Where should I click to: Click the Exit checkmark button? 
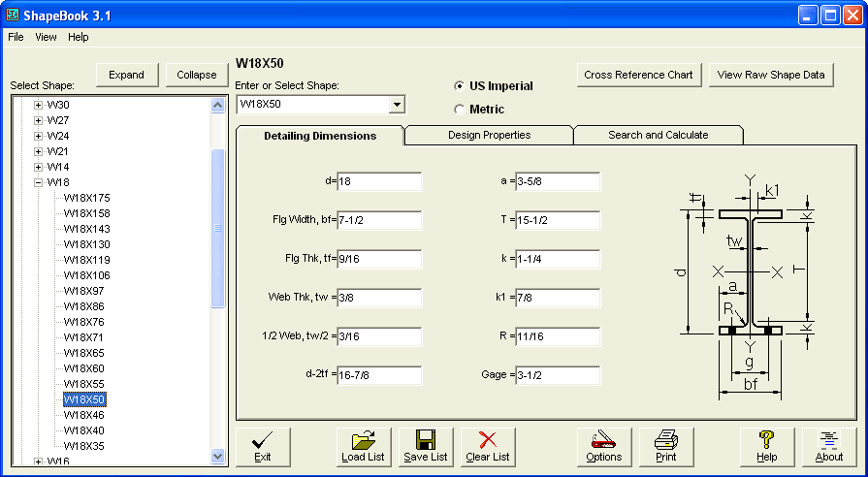click(x=263, y=447)
